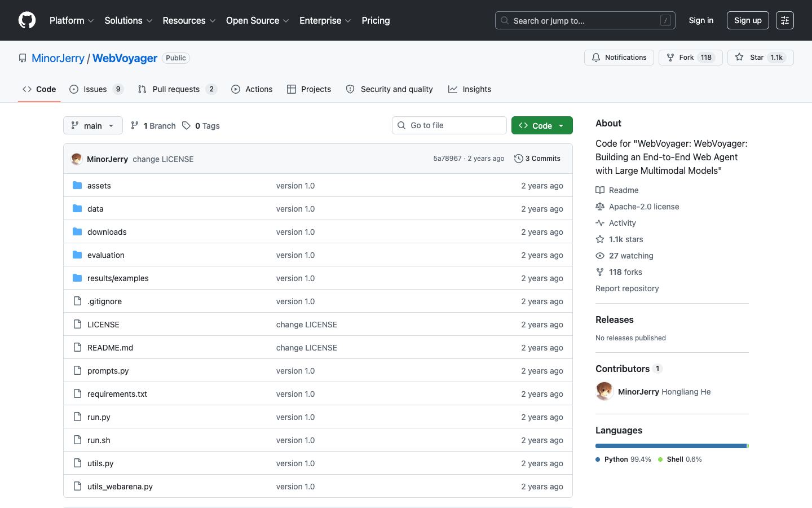This screenshot has height=508, width=812.
Task: Open the assets folder
Action: [99, 186]
